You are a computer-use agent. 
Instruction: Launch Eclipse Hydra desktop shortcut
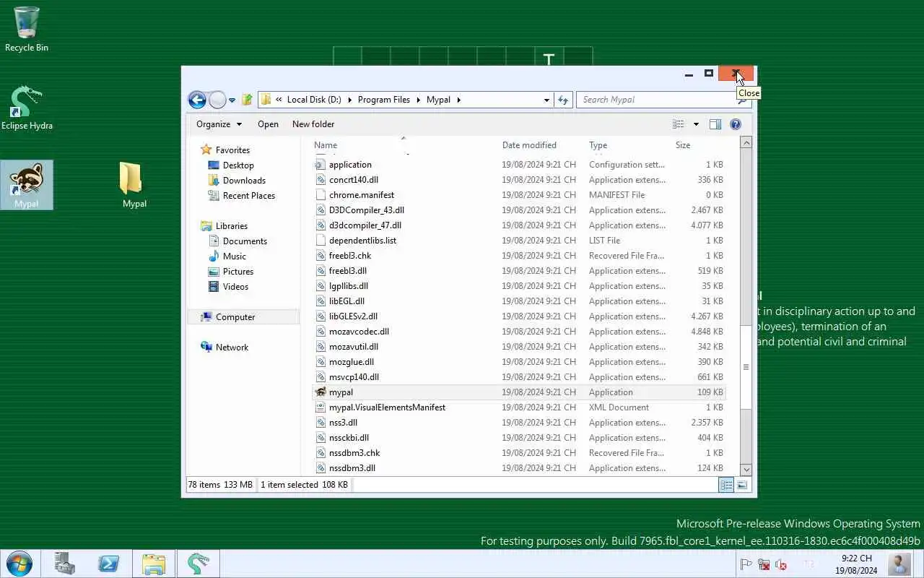point(27,108)
